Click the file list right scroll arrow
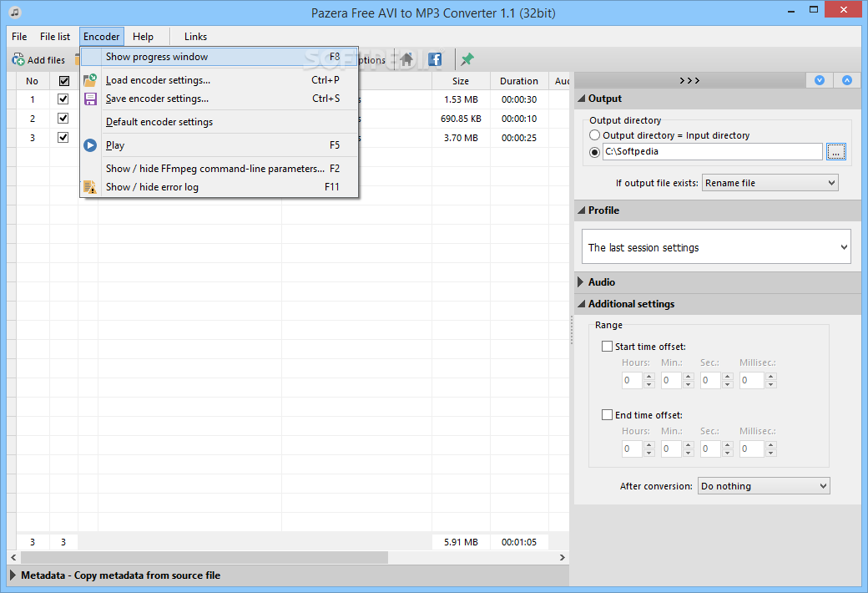 (563, 558)
